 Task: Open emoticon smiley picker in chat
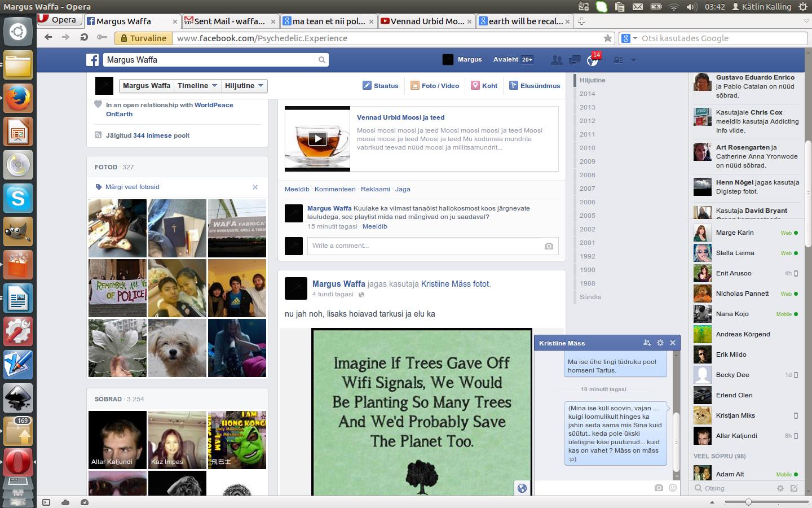click(x=673, y=488)
